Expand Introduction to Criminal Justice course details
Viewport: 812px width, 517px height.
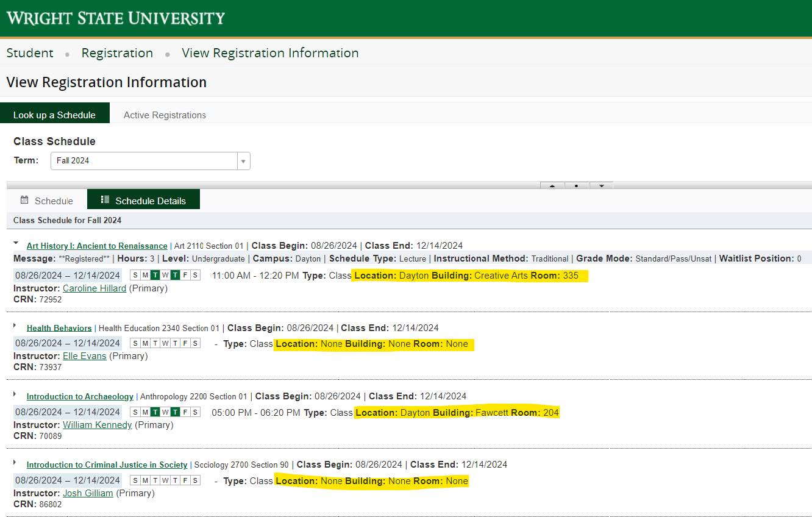click(x=15, y=462)
